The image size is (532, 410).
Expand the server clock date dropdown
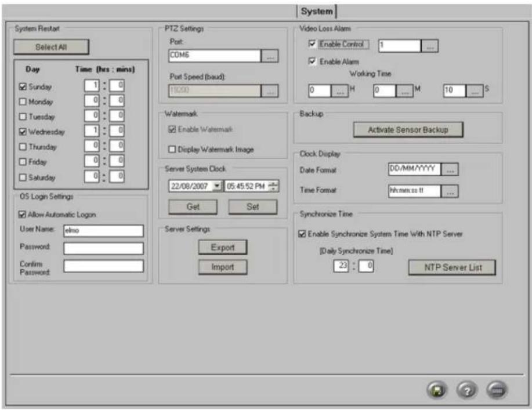pyautogui.click(x=217, y=186)
